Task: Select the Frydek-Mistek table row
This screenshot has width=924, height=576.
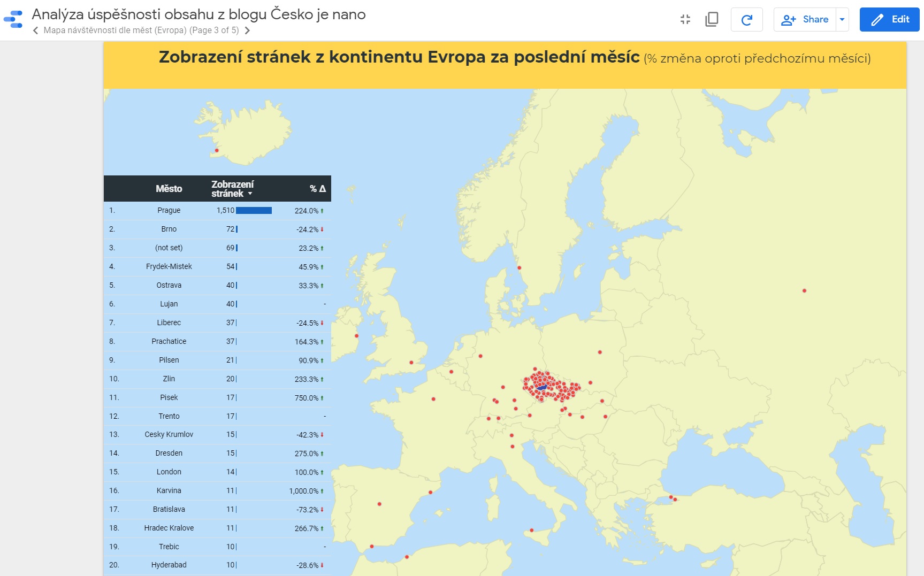Action: 169,266
